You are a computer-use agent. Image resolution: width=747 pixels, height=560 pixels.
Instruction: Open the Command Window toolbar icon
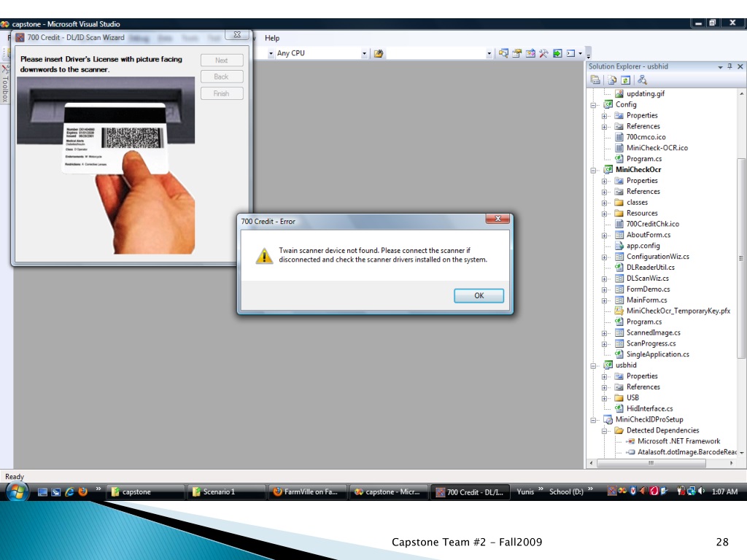click(570, 53)
